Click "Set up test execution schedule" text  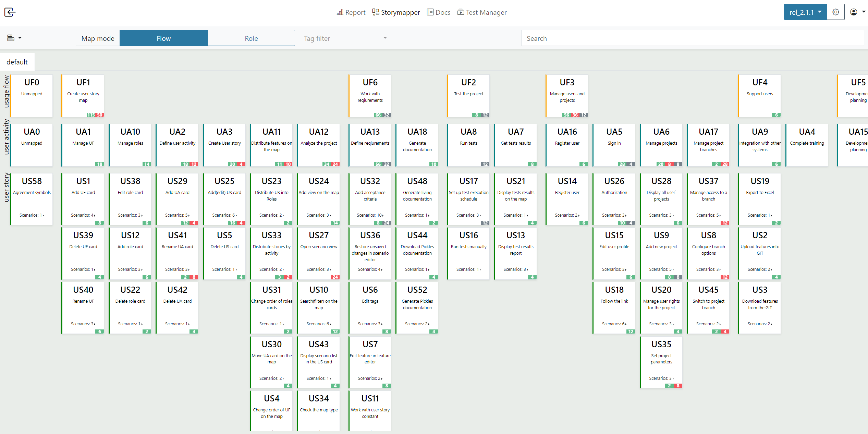coord(468,196)
